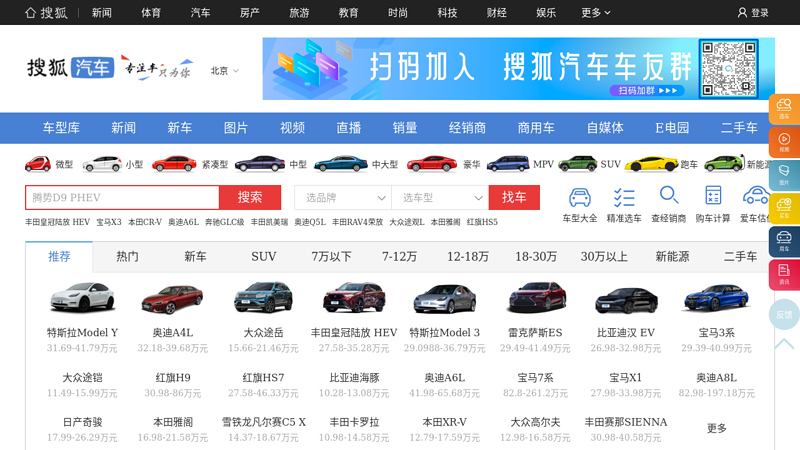800x450 pixels.
Task: Click the 宝马X3 hot search link
Action: (x=109, y=222)
